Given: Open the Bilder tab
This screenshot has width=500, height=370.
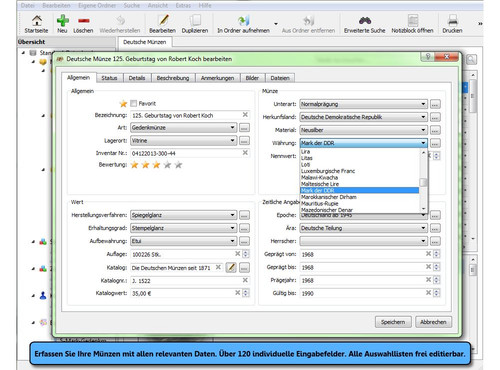Looking at the screenshot, I should 252,78.
